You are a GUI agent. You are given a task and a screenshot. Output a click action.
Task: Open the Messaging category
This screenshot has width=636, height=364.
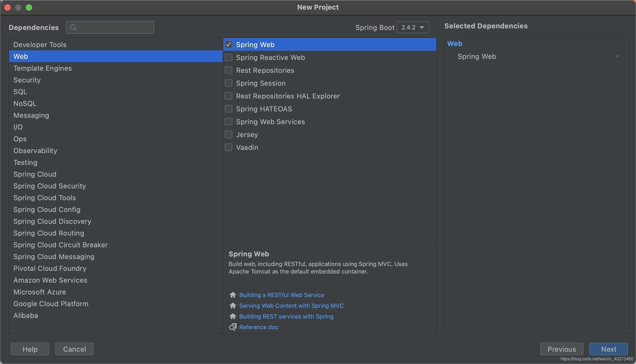point(116,115)
